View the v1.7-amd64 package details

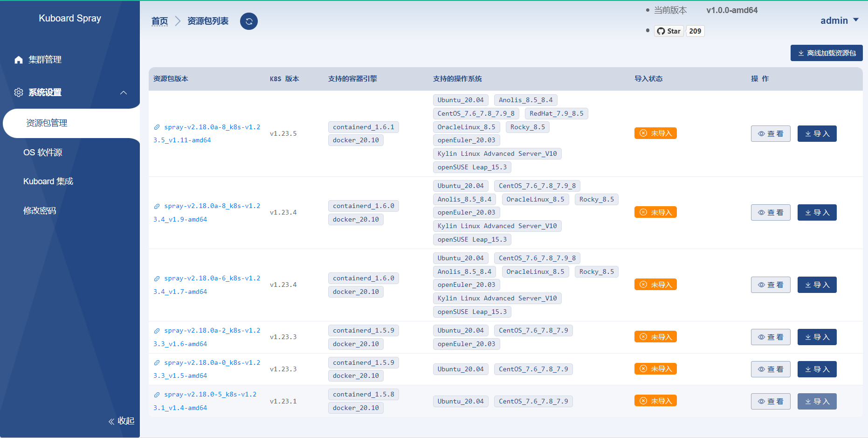tap(771, 285)
